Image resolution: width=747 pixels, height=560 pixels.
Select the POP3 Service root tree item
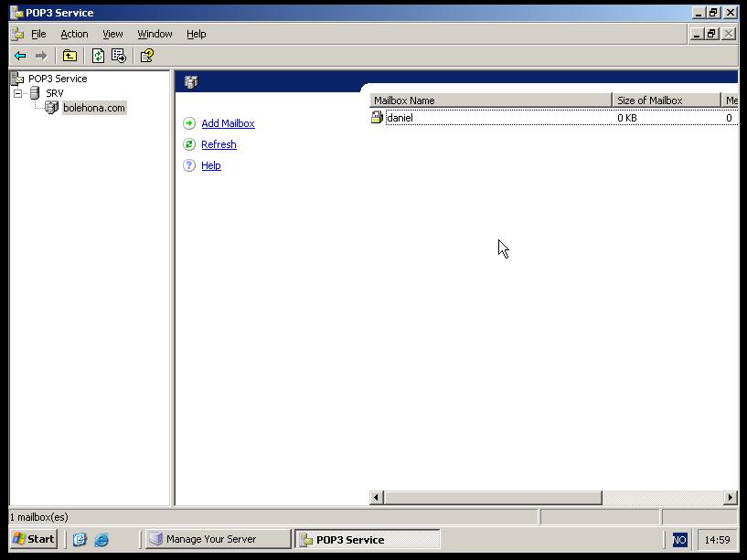[58, 79]
